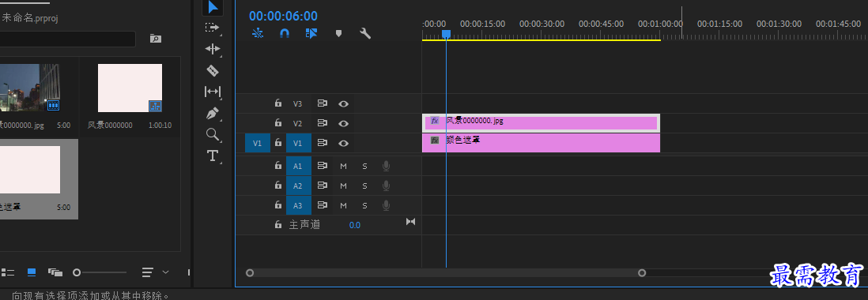Click the left timeline zoom scrollbar handle
Screen dimensions: 868x300
[250, 273]
